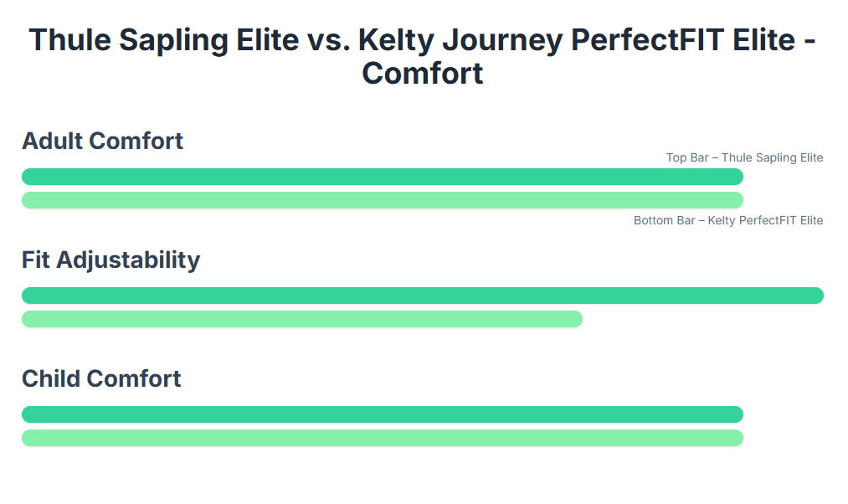The width and height of the screenshot is (848, 504).
Task: Click the dark green Child Comfort bar
Action: [383, 414]
